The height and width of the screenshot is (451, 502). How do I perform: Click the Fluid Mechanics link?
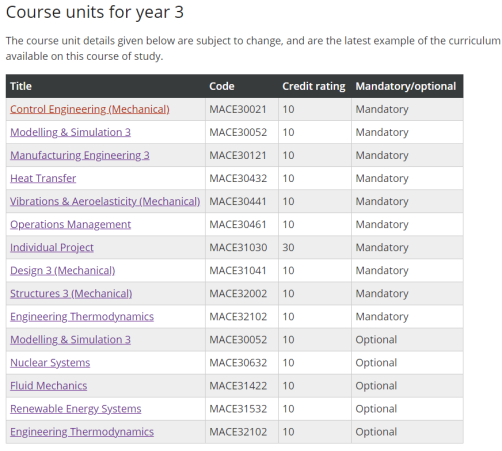[49, 385]
